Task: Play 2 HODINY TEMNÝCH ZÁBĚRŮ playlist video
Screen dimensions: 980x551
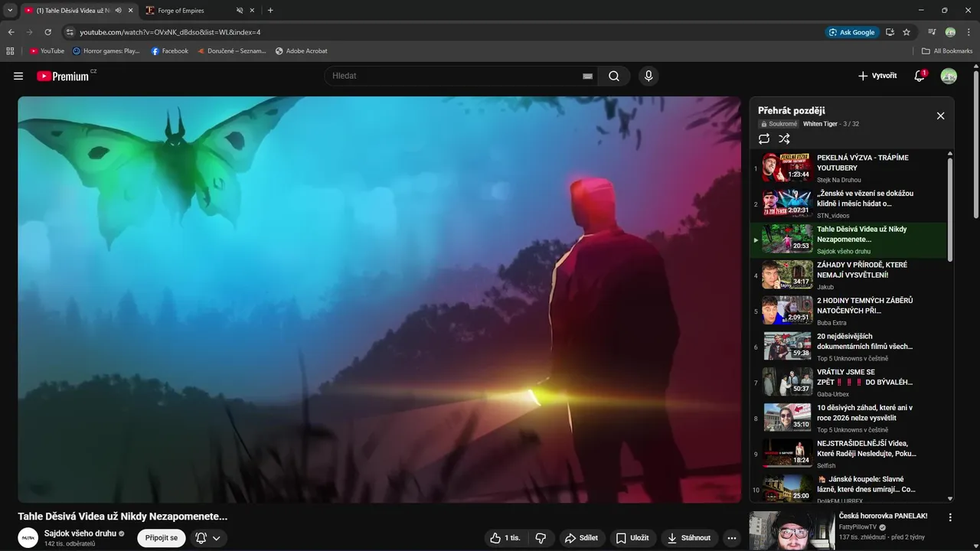Action: click(x=850, y=311)
